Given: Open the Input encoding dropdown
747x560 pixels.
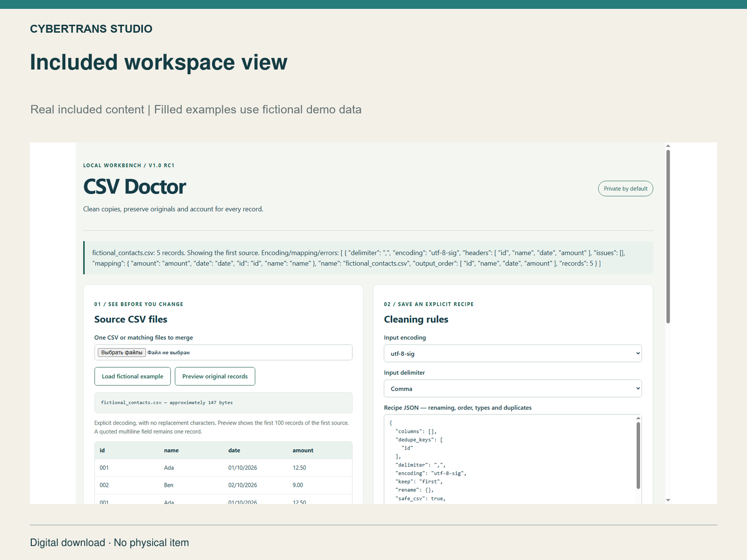Looking at the screenshot, I should (x=513, y=353).
